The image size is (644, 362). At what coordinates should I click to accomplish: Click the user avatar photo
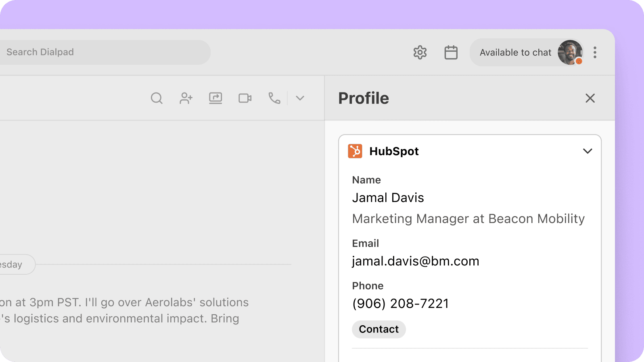pos(570,53)
